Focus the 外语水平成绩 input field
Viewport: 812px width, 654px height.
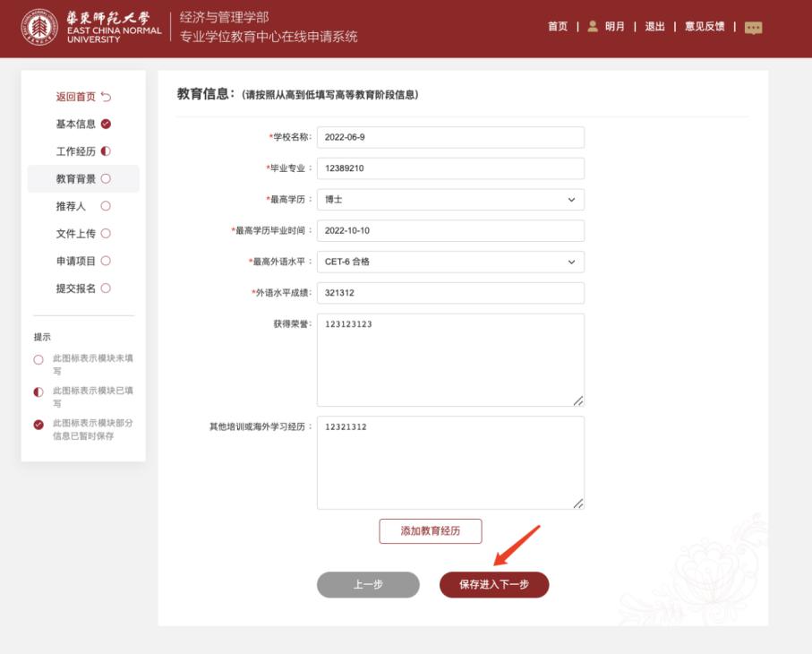[x=450, y=293]
